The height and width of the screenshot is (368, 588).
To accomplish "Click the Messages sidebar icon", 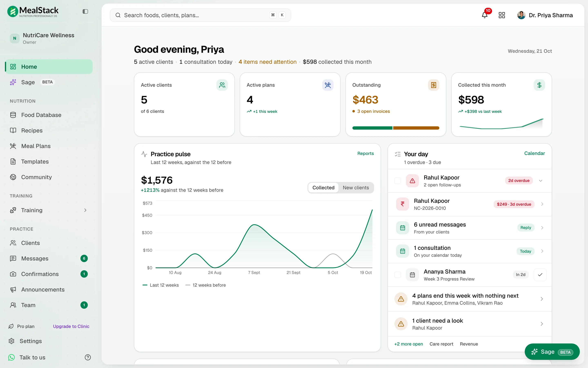I will point(13,258).
